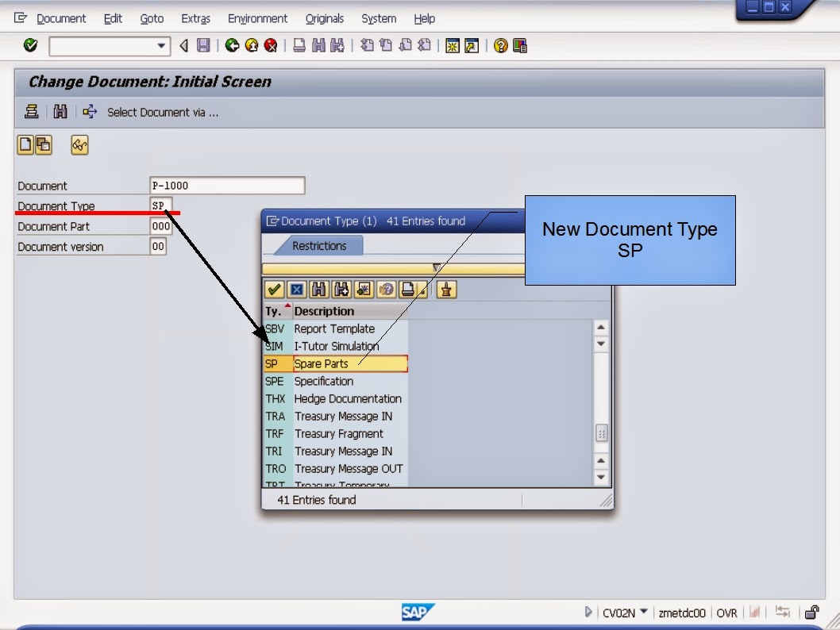The width and height of the screenshot is (840, 630).
Task: Click inside the Document input field
Action: click(226, 185)
